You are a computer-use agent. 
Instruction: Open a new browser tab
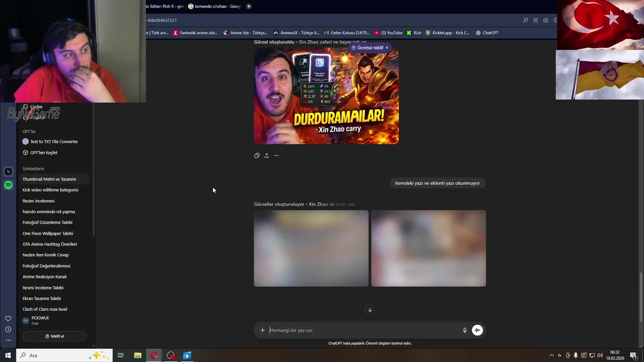(x=249, y=7)
